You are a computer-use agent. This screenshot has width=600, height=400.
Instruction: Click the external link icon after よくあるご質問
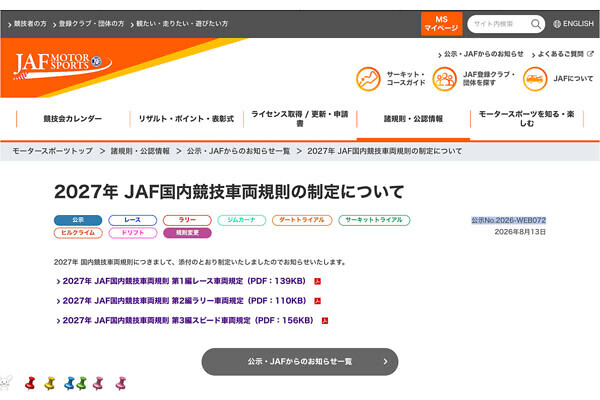pyautogui.click(x=590, y=54)
